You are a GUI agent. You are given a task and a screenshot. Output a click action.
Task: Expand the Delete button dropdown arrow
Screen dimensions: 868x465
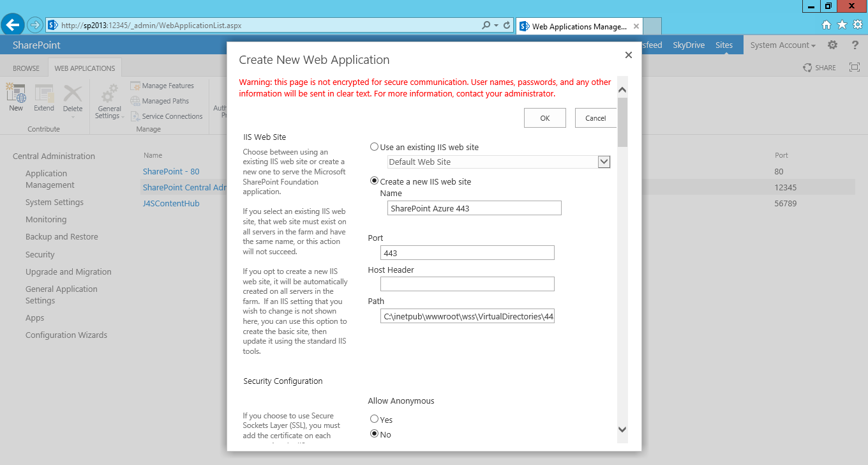[73, 117]
